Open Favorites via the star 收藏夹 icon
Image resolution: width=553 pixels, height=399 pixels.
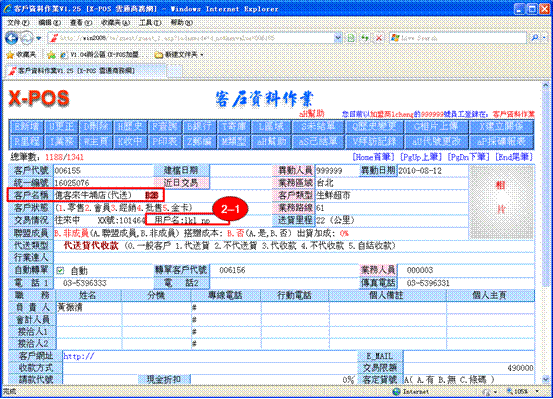pos(21,55)
